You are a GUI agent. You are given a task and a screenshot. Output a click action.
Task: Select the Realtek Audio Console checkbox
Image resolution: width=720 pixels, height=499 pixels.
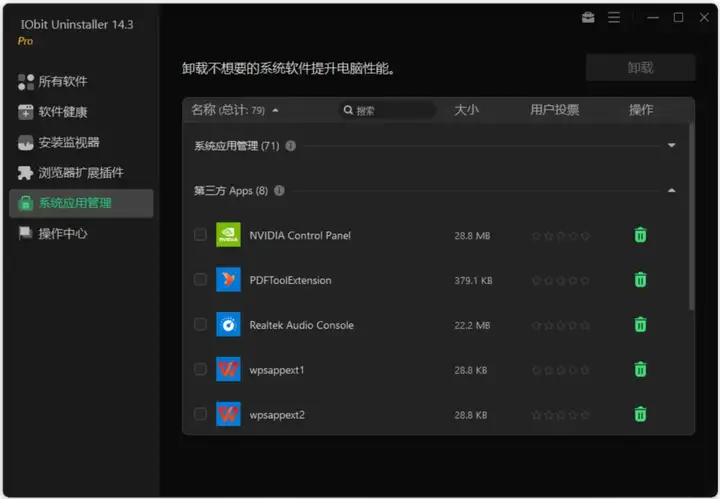[200, 324]
